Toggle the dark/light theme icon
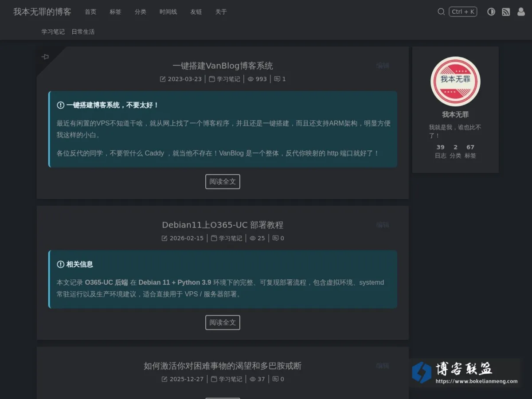This screenshot has height=399, width=532. (x=491, y=12)
